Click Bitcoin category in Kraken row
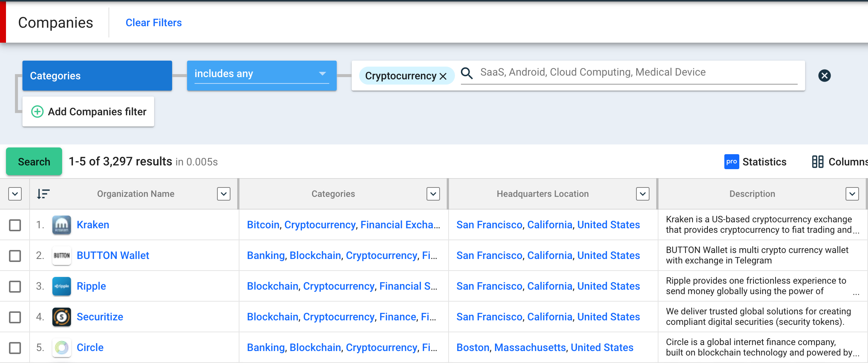868x363 pixels. [263, 225]
